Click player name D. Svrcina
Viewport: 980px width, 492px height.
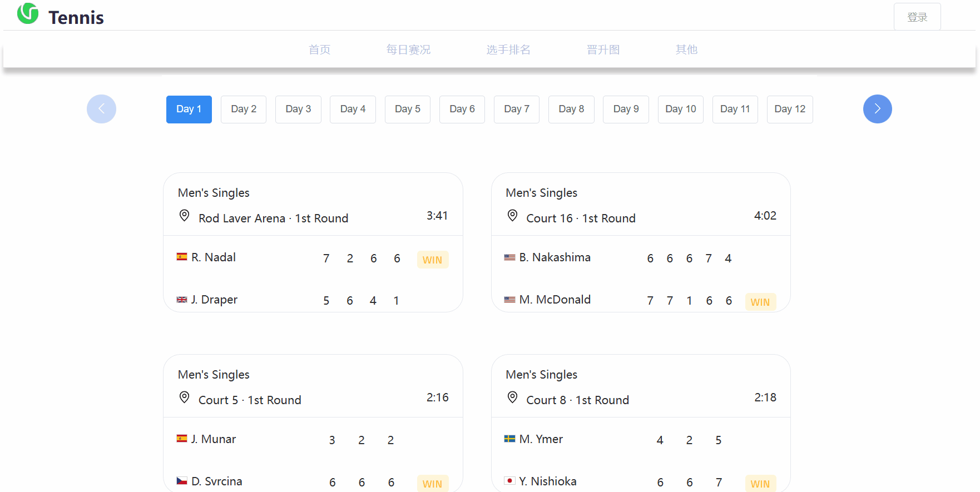(x=217, y=481)
